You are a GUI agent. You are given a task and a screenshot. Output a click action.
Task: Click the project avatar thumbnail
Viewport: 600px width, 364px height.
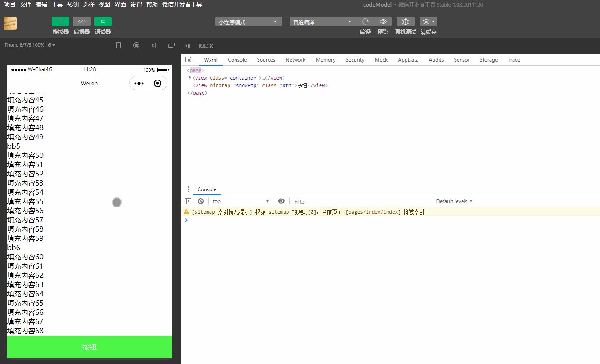point(10,23)
